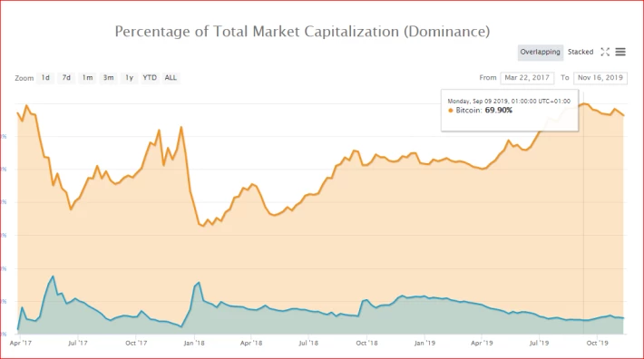Set zoom range to 3m

(108, 78)
